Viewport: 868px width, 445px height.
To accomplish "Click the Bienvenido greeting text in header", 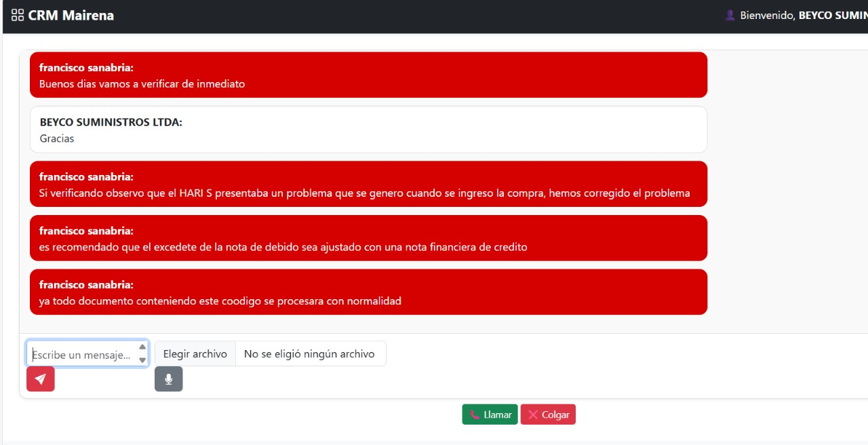I will pyautogui.click(x=767, y=15).
